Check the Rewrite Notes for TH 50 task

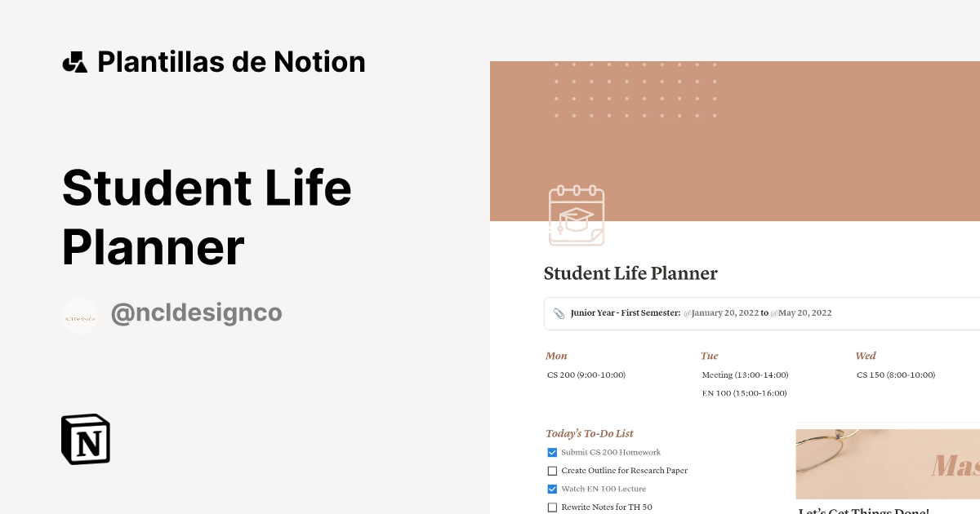[x=552, y=507]
